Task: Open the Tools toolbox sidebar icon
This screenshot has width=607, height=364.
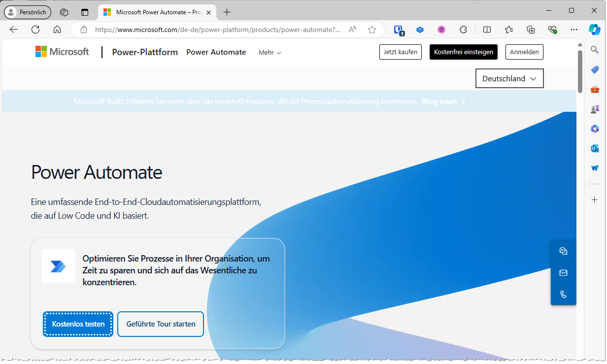Action: pos(595,89)
